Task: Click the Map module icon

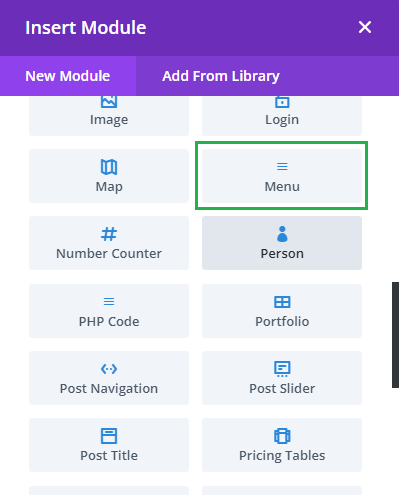Action: [109, 167]
